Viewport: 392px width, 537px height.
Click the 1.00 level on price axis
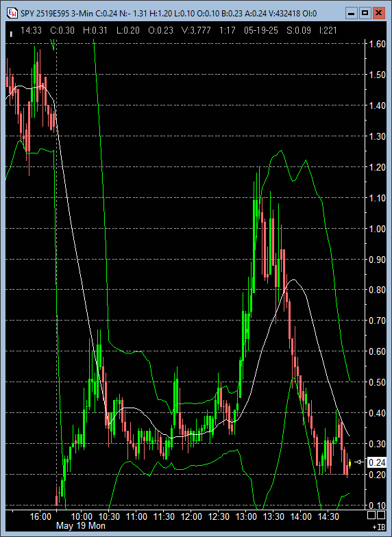[x=377, y=229]
